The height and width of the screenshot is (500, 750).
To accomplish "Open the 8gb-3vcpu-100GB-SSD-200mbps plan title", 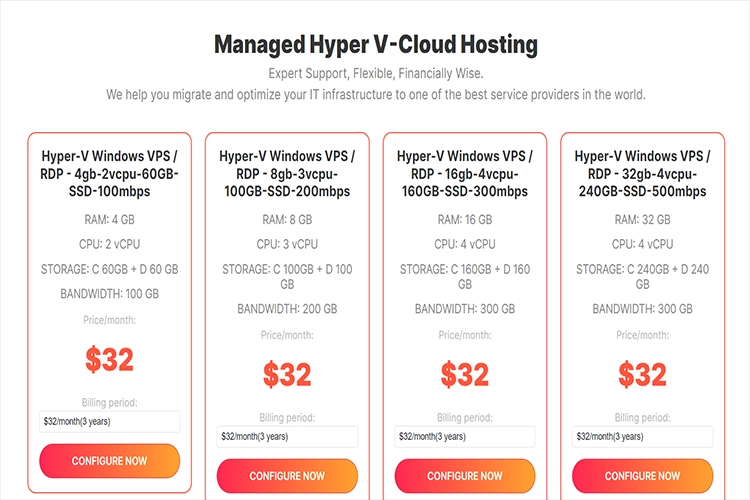I will 287,173.
